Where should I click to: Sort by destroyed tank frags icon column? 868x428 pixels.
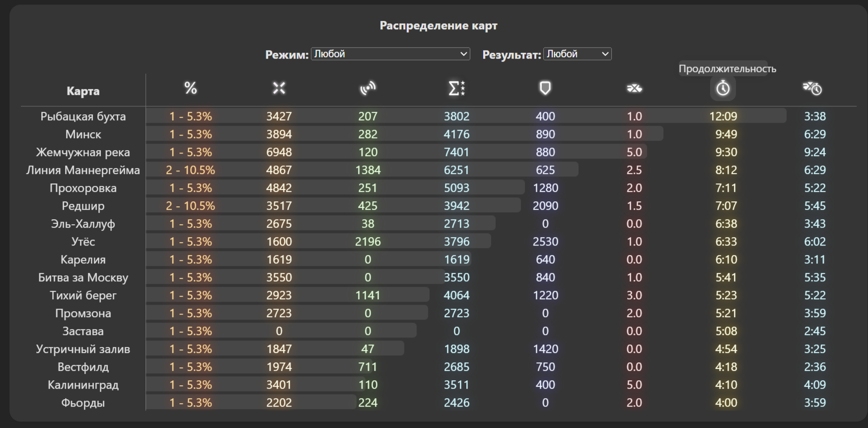coord(634,88)
